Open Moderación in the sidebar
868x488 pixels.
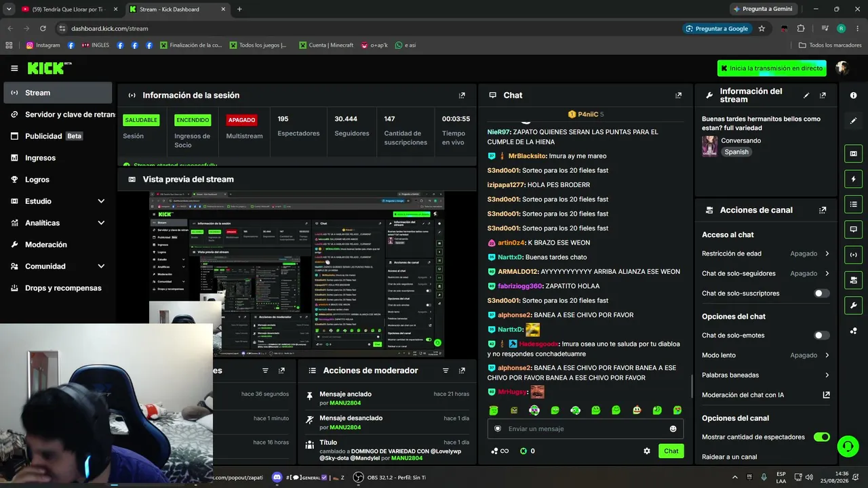pos(58,245)
